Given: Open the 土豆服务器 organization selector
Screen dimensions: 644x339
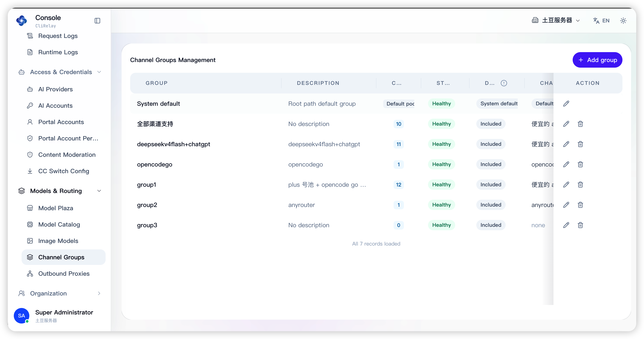Looking at the screenshot, I should click(x=556, y=20).
